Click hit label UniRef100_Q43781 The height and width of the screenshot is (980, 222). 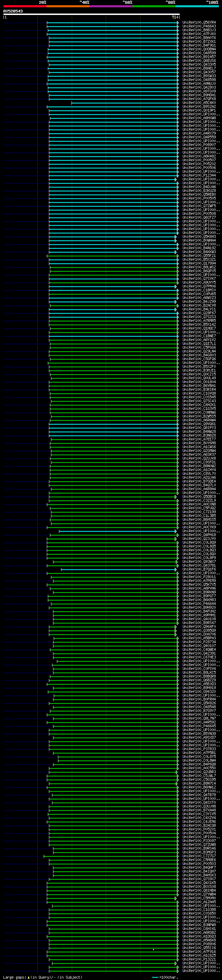[x=199, y=566]
